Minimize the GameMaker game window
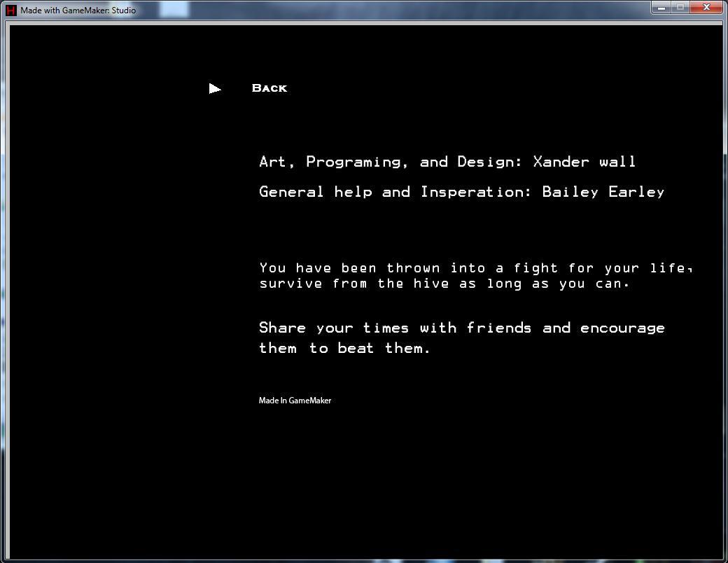728x563 pixels. (660, 8)
